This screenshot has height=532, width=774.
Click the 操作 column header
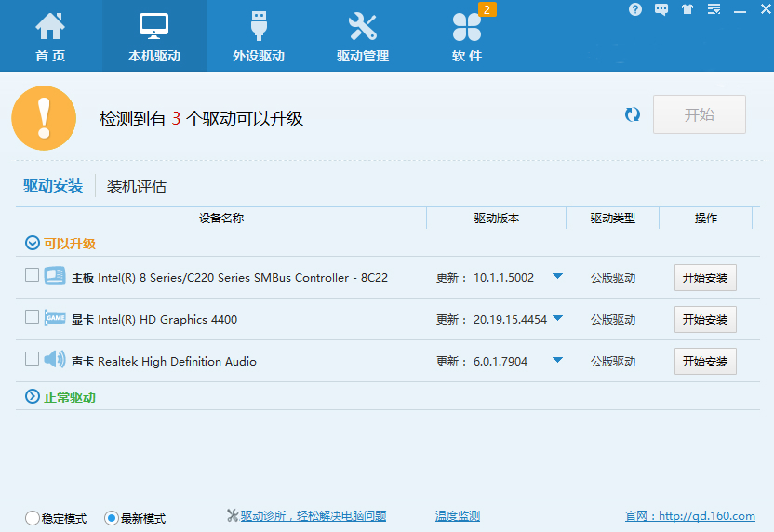click(706, 219)
